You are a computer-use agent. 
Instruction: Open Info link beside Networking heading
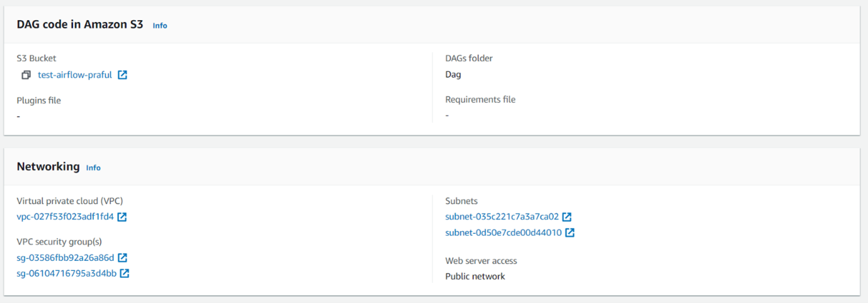point(93,168)
